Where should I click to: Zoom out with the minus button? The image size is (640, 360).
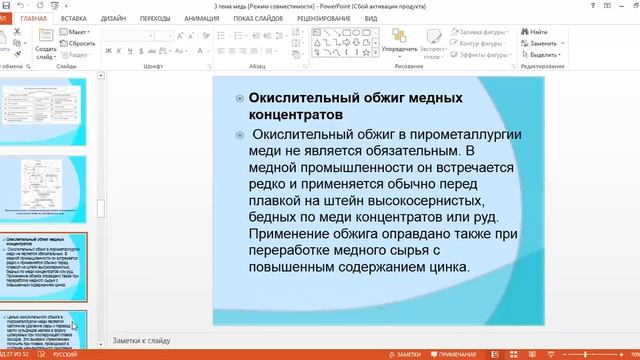[564, 354]
